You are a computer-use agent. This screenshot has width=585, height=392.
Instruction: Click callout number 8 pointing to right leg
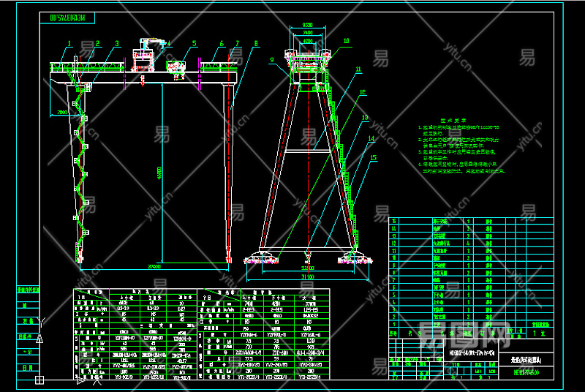click(256, 44)
